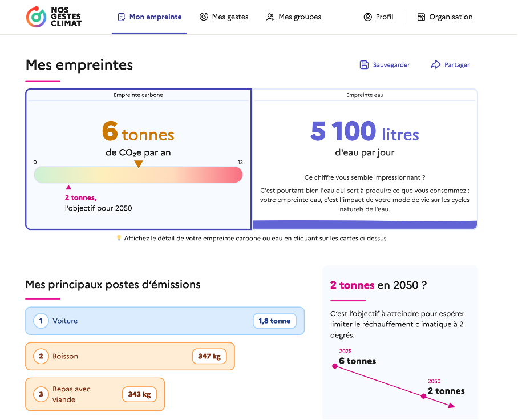518x420 pixels.
Task: Click the Mes groupes people icon
Action: (x=270, y=17)
